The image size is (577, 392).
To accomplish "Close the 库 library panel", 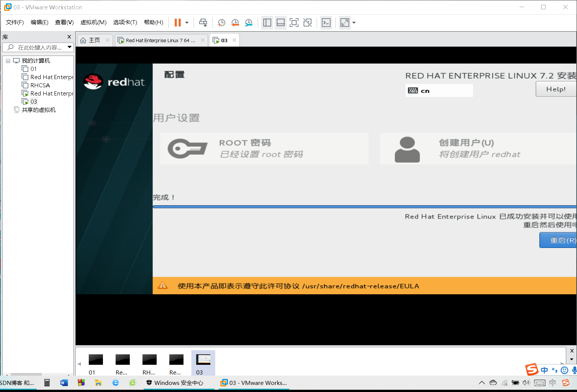I will click(69, 37).
